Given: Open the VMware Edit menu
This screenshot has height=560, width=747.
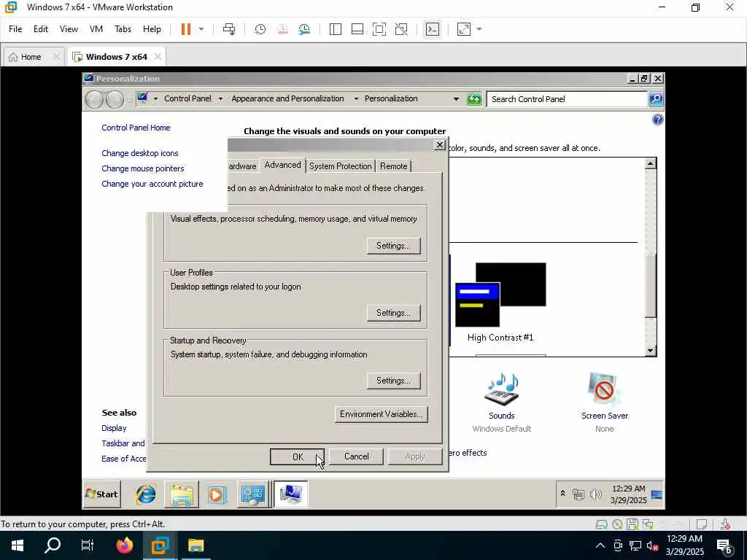Looking at the screenshot, I should click(x=41, y=29).
